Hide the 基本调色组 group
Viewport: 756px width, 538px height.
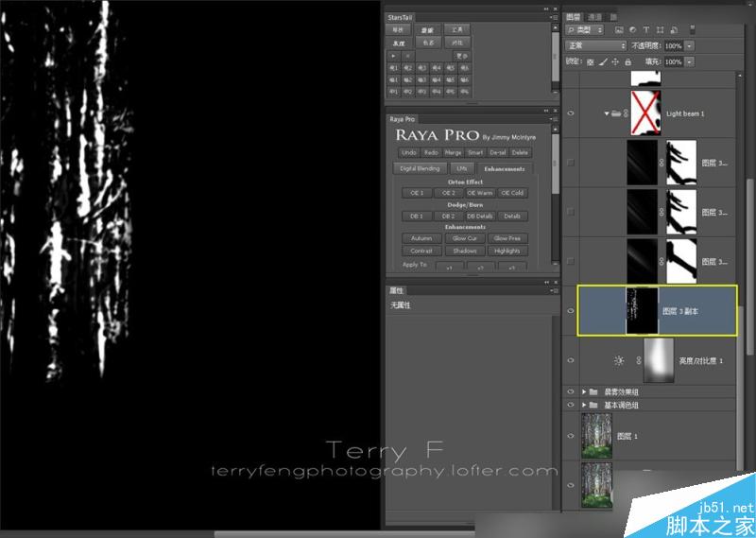571,405
